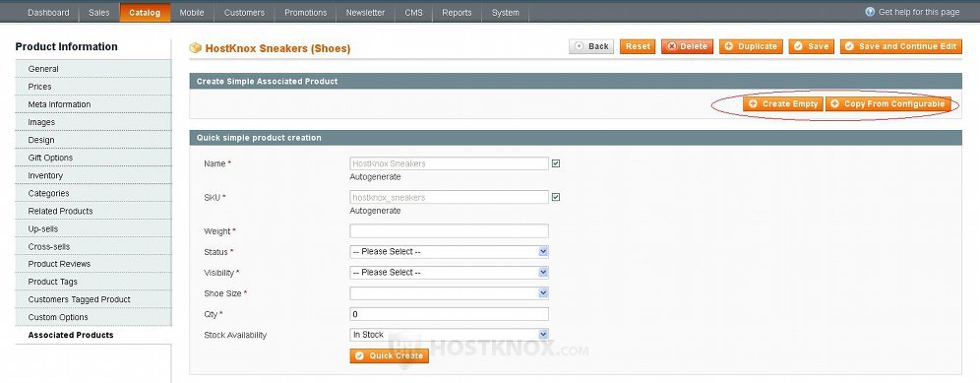
Task: Open the Sales menu
Action: (98, 13)
